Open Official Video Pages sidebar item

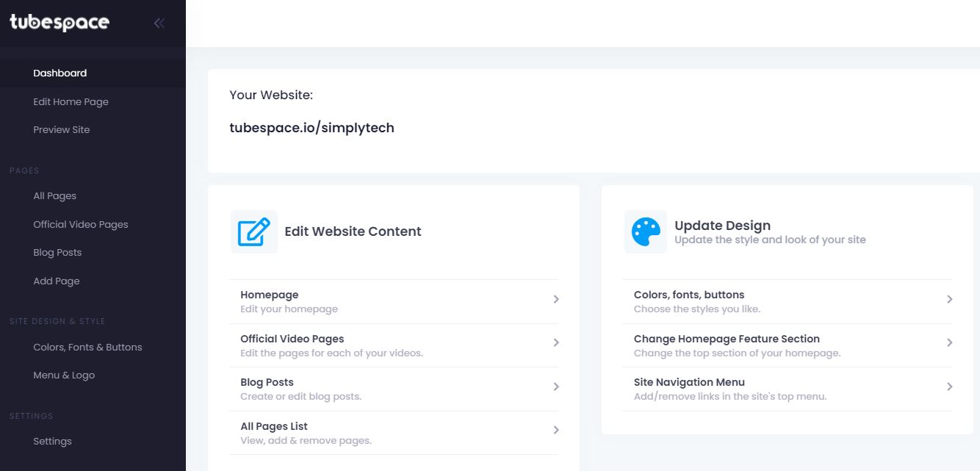81,224
